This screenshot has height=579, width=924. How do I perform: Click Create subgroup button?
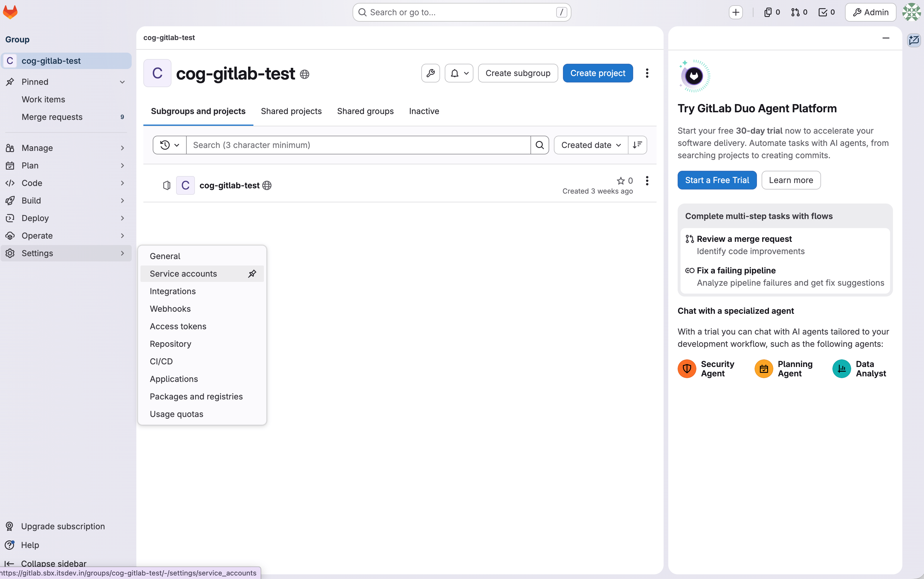pyautogui.click(x=518, y=73)
